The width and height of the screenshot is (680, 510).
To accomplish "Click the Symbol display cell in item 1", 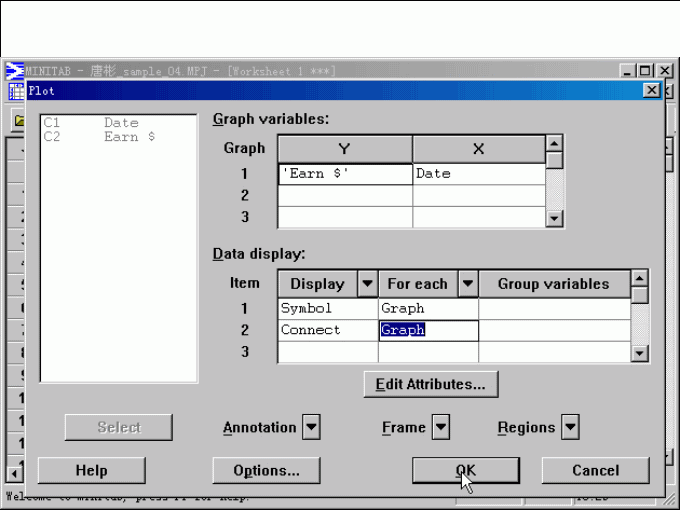I will point(327,309).
